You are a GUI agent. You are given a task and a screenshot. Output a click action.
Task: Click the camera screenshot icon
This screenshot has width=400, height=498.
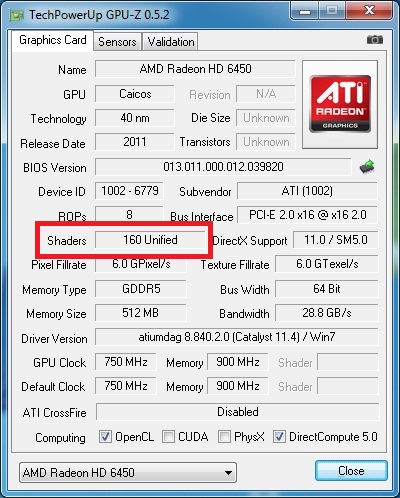pos(375,40)
